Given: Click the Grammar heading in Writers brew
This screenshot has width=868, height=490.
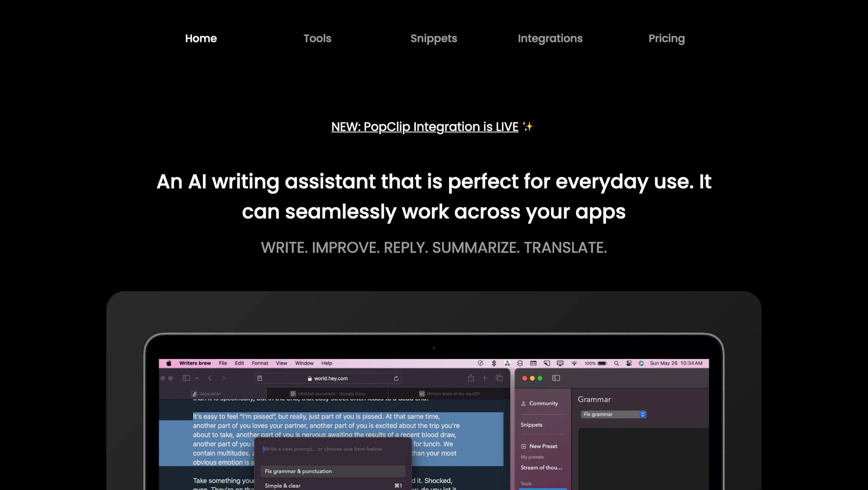Looking at the screenshot, I should tap(594, 400).
